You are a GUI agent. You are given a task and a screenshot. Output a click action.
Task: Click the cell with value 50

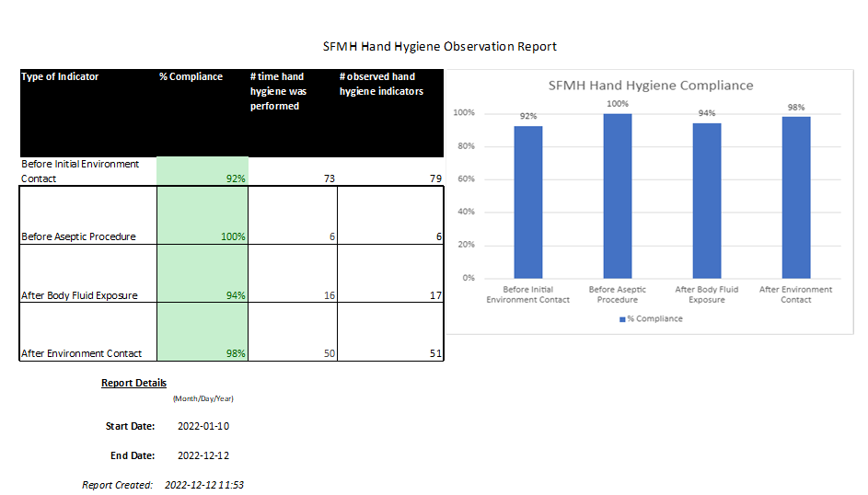(x=293, y=332)
